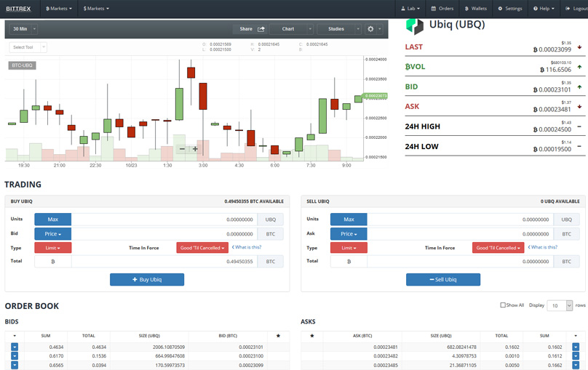The image size is (588, 370).
Task: Open the 30 Min interval dropdown
Action: (23, 29)
